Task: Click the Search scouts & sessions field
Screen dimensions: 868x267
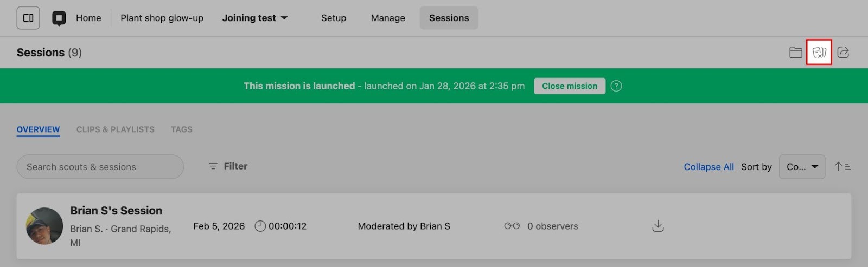Action: [100, 167]
